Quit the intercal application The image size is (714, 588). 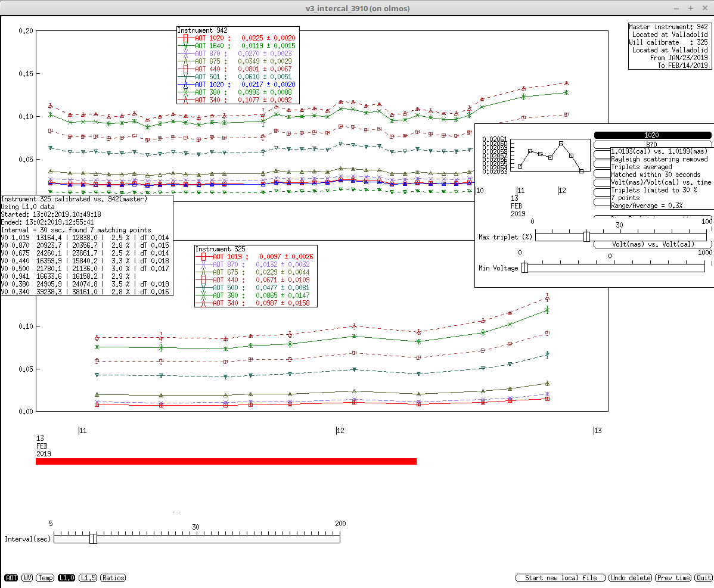pyautogui.click(x=703, y=577)
